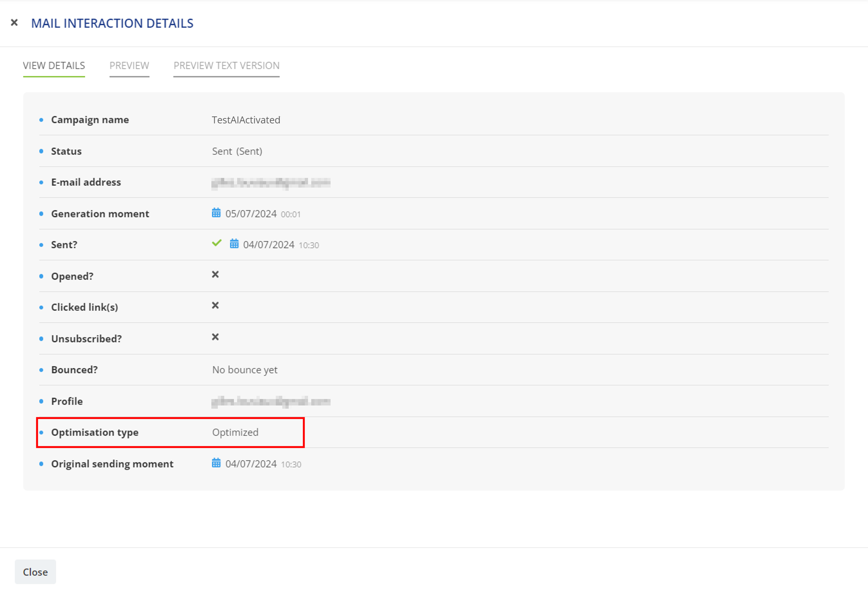Click the Bounced? label
868x595 pixels.
pyautogui.click(x=75, y=370)
